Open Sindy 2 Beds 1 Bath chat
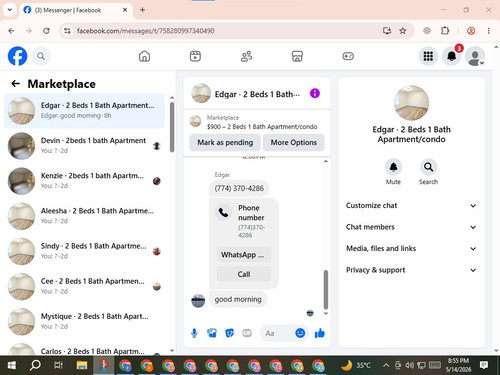The height and width of the screenshot is (375, 500). click(x=84, y=251)
